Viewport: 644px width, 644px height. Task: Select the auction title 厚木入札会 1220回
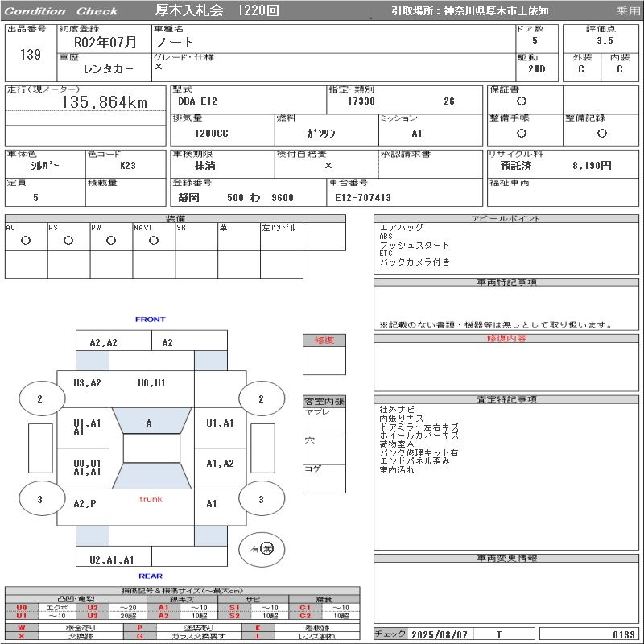[x=217, y=10]
